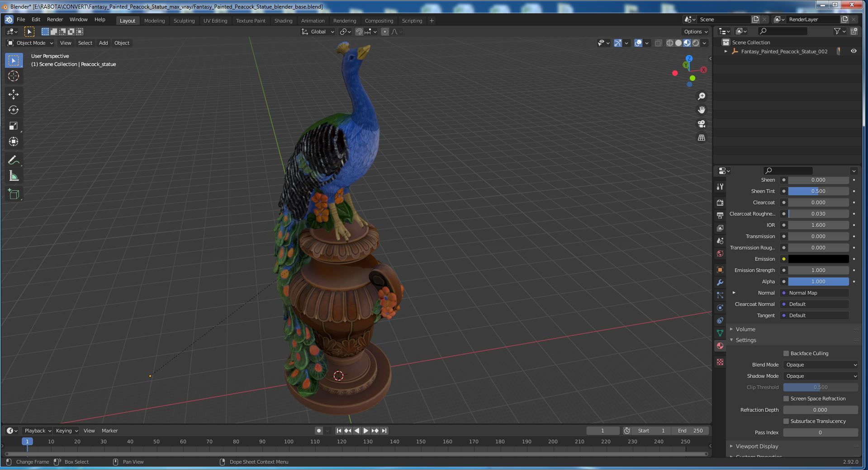Click the Pass Index value field
Image resolution: width=868 pixels, height=470 pixels.
pos(821,432)
